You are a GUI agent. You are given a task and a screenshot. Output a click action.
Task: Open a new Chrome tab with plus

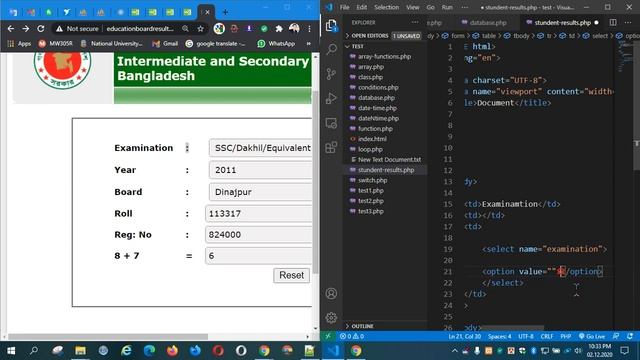coord(225,12)
